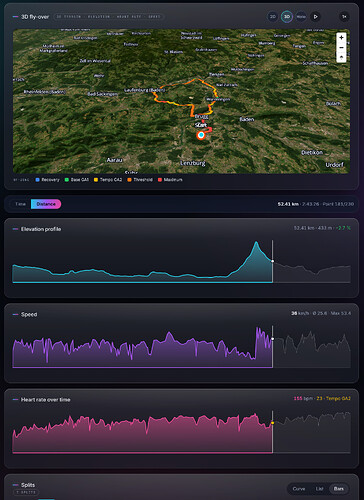Click the blue current-position marker on map
364x500 pixels.
click(x=201, y=135)
